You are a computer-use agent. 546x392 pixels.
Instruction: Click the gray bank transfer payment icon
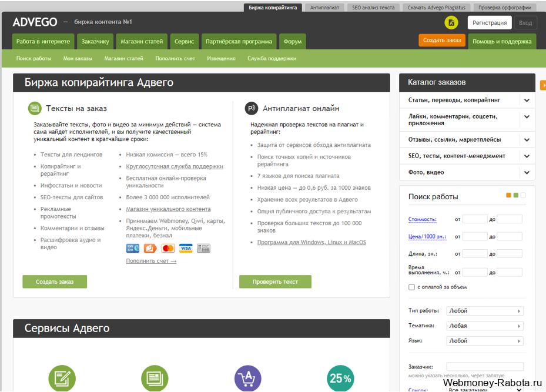(203, 248)
